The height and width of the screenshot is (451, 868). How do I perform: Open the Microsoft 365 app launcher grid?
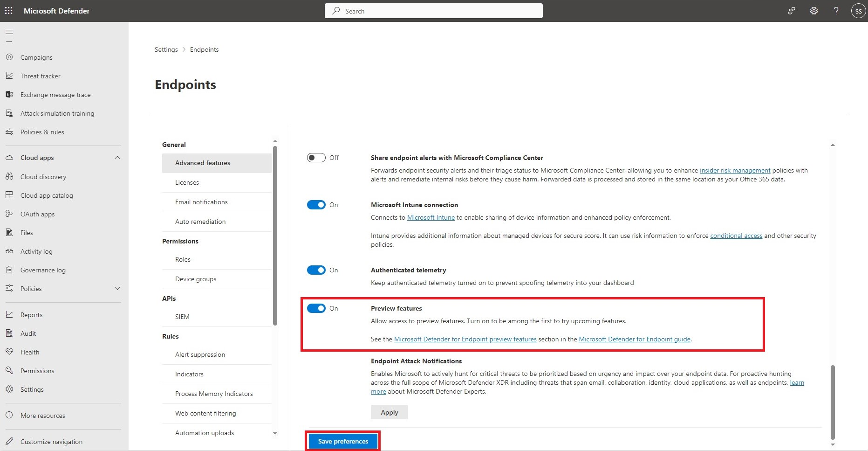tap(8, 10)
